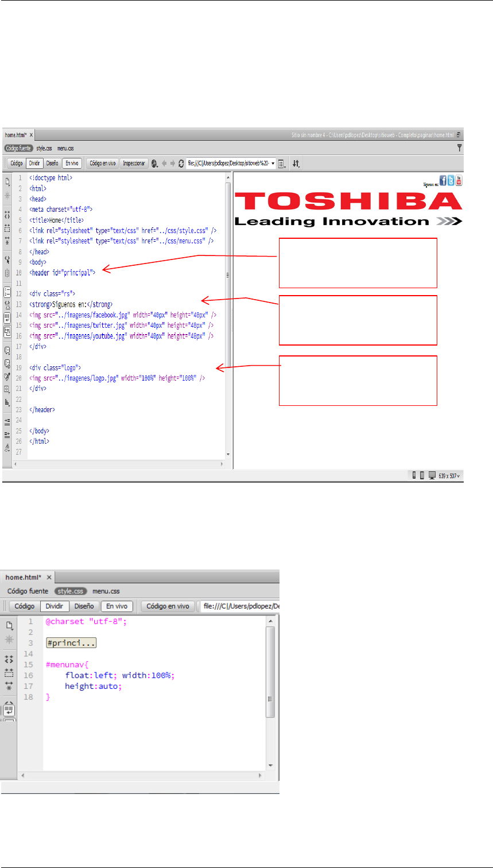This screenshot has height=868, width=493.
Task: Open menu.css in upper related files bar
Action: pyautogui.click(x=65, y=148)
